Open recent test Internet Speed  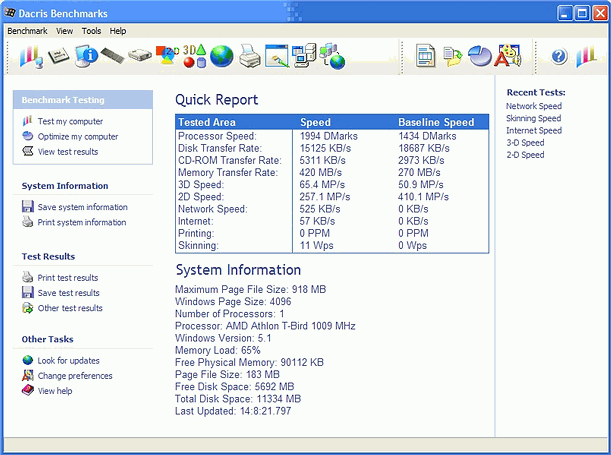(534, 130)
